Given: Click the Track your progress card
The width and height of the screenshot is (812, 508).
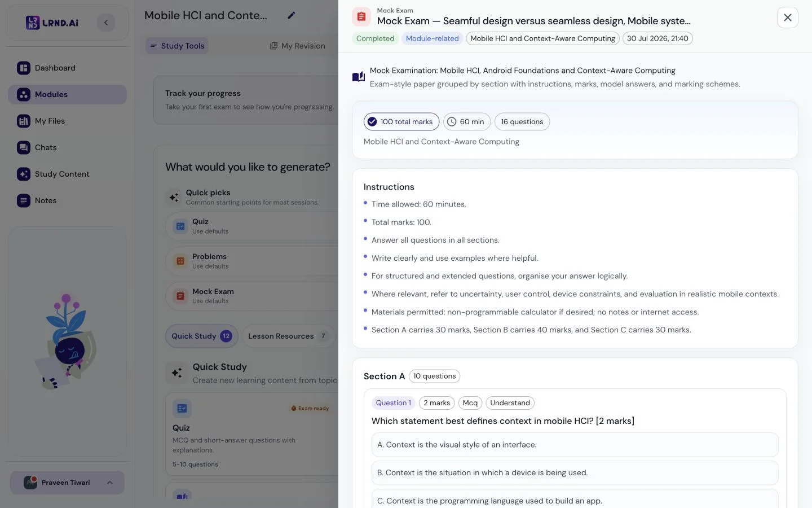Looking at the screenshot, I should 246,100.
